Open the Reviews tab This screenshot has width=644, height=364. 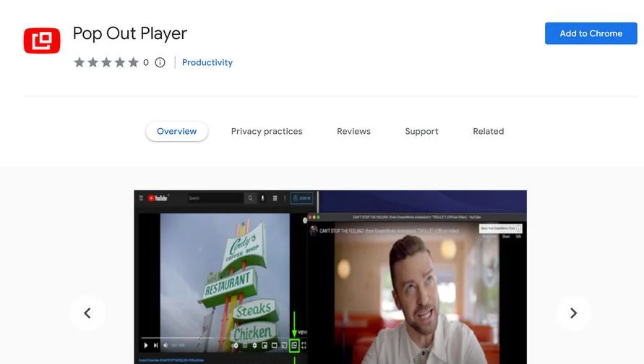coord(353,131)
